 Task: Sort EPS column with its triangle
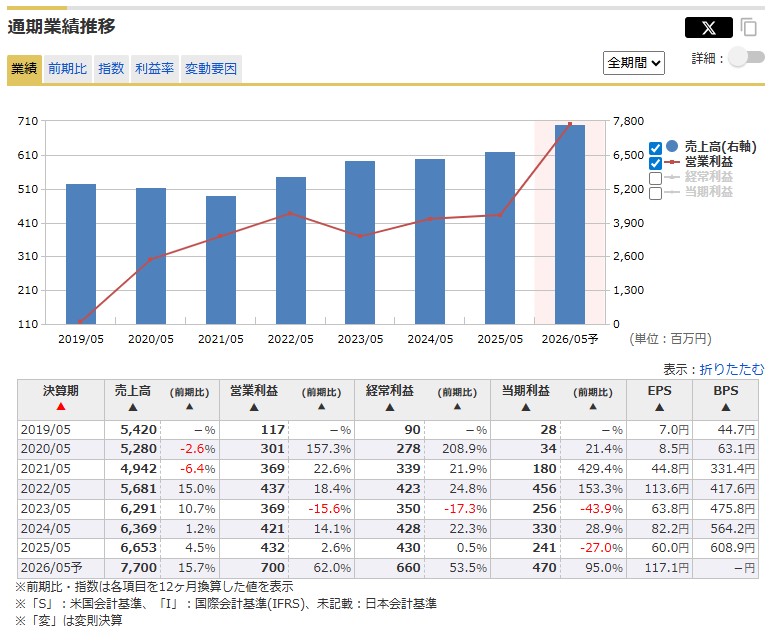(x=661, y=407)
